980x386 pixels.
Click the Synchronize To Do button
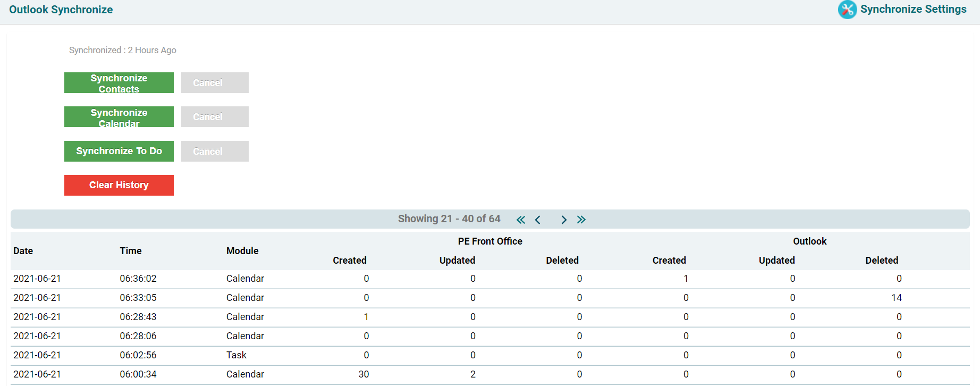119,151
